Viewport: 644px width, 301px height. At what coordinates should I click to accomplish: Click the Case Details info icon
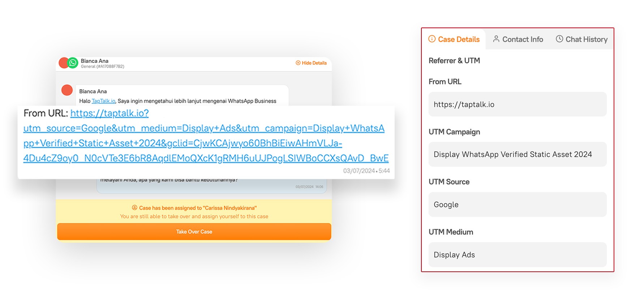(432, 39)
